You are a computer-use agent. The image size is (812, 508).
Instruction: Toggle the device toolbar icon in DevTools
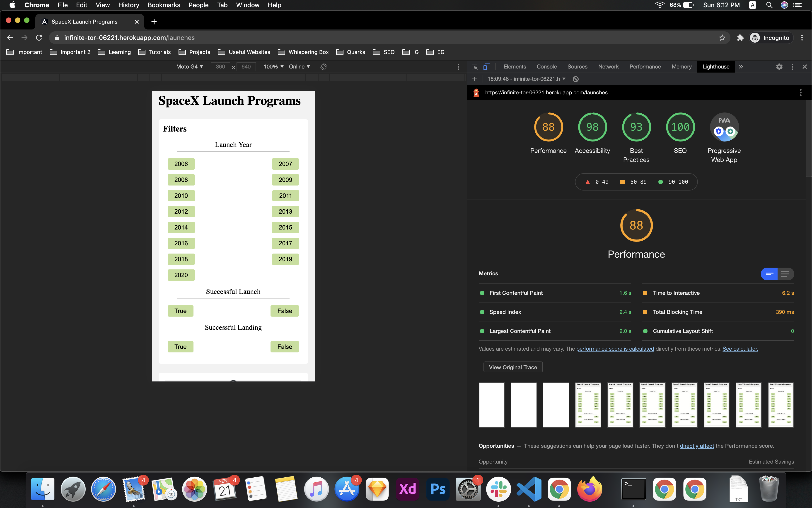(486, 66)
